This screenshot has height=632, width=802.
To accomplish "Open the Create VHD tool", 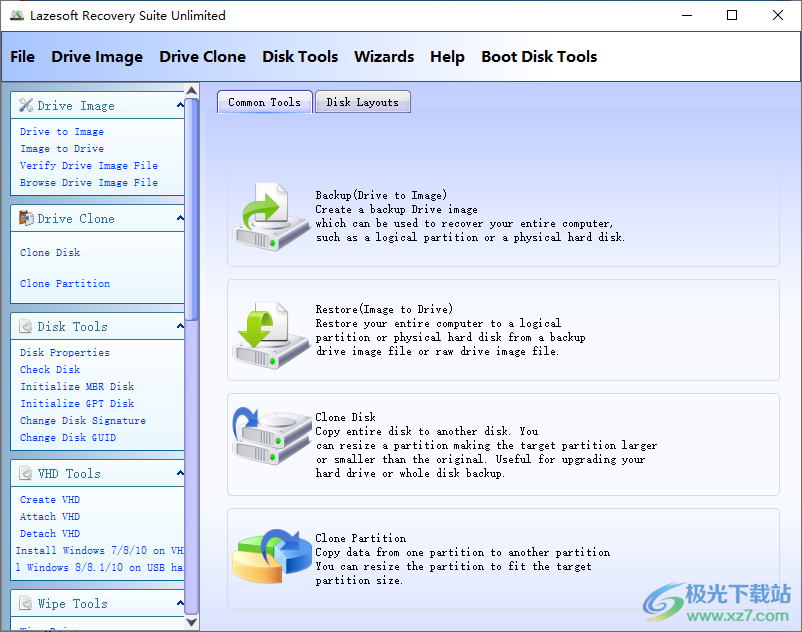I will [x=50, y=499].
